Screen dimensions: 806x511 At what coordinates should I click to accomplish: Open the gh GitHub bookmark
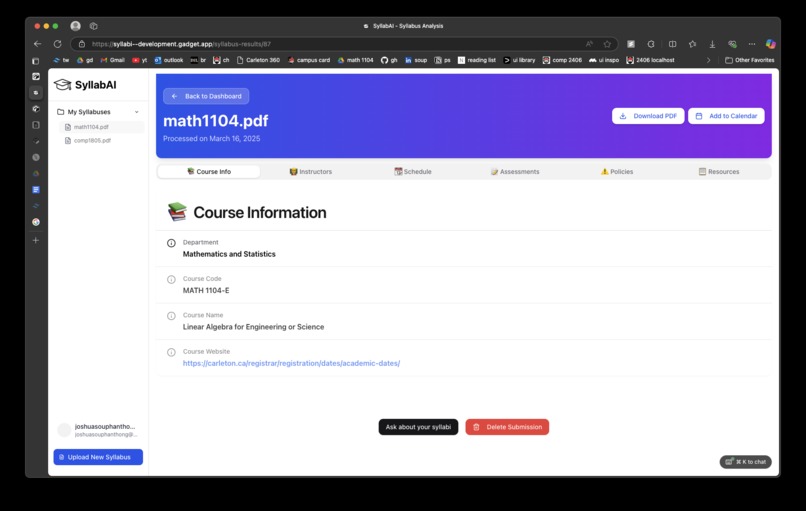pos(389,60)
